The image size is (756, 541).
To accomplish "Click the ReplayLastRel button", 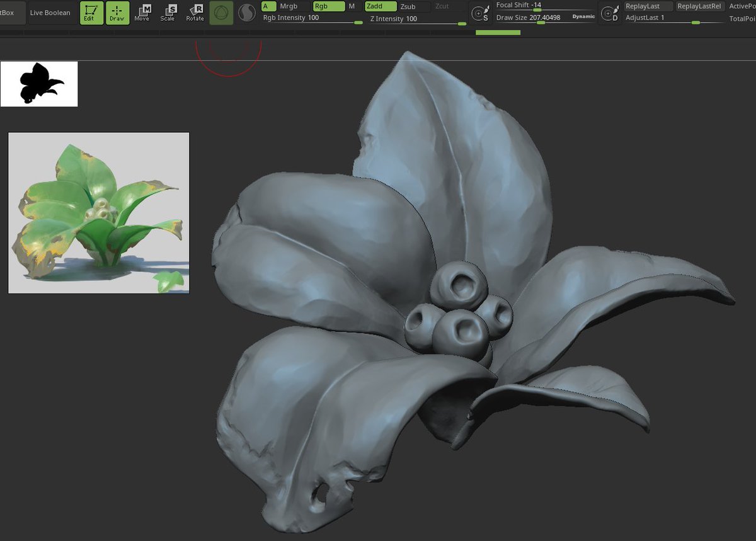I will (699, 6).
